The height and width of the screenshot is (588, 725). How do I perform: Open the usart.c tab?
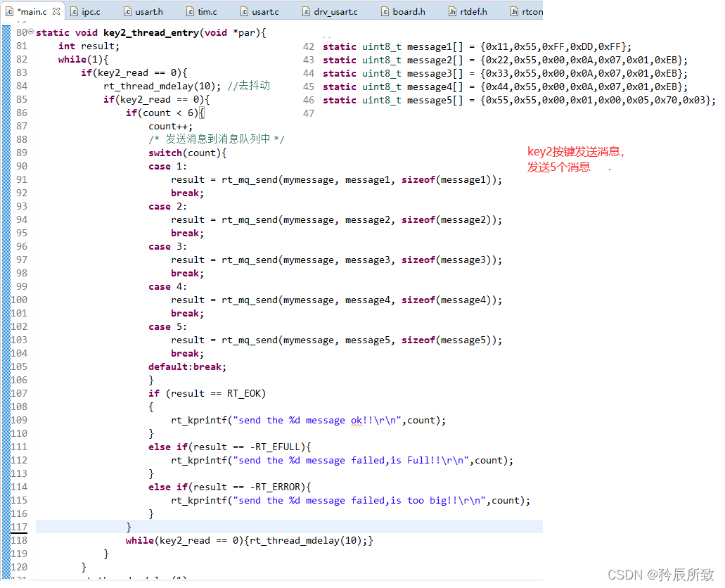pyautogui.click(x=260, y=11)
